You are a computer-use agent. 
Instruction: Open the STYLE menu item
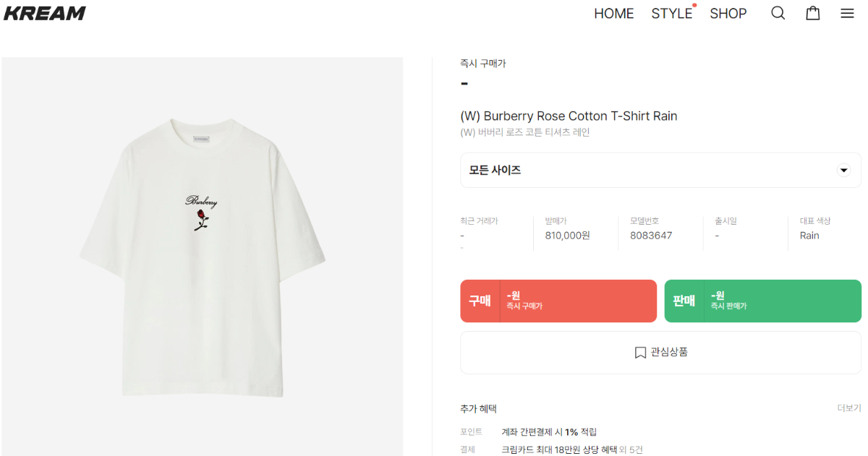pyautogui.click(x=671, y=14)
